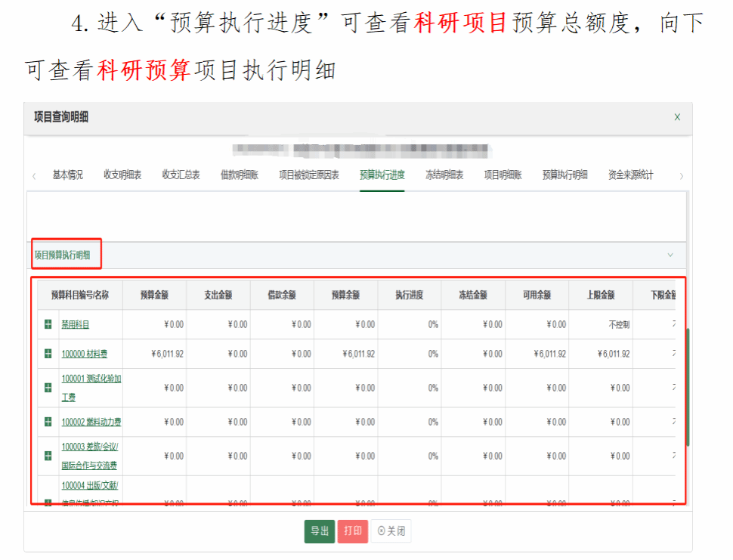Select the 预算执行进度 tab
Viewport: 733px width, 560px height.
pyautogui.click(x=382, y=175)
